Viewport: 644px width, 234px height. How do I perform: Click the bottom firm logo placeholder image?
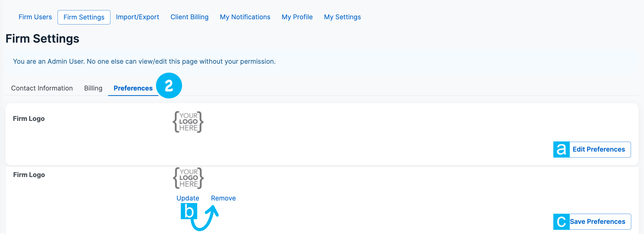tap(188, 178)
